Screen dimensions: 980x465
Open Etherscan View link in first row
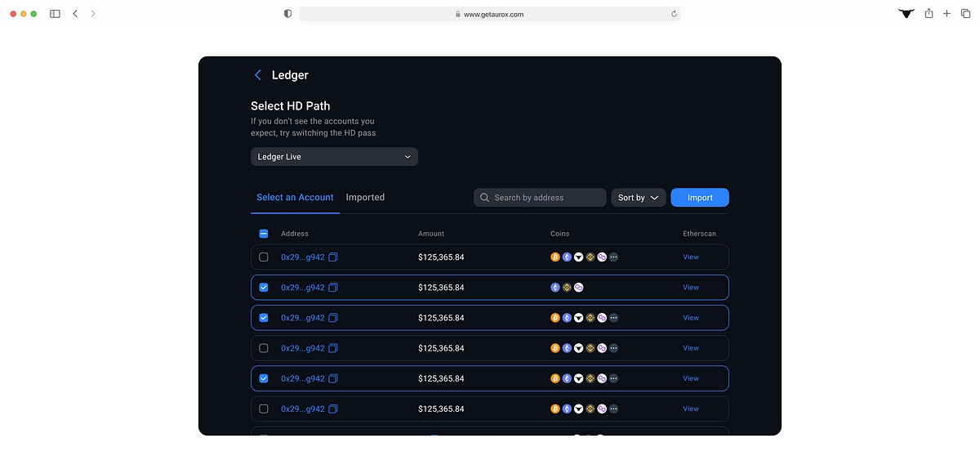[x=691, y=257]
